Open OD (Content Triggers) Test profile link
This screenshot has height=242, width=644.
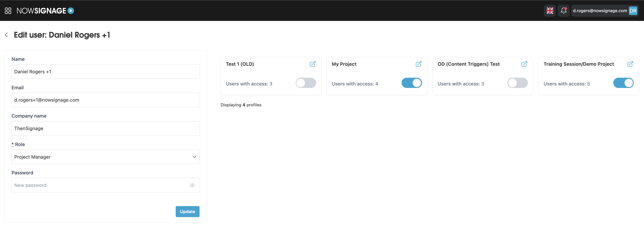pos(524,64)
